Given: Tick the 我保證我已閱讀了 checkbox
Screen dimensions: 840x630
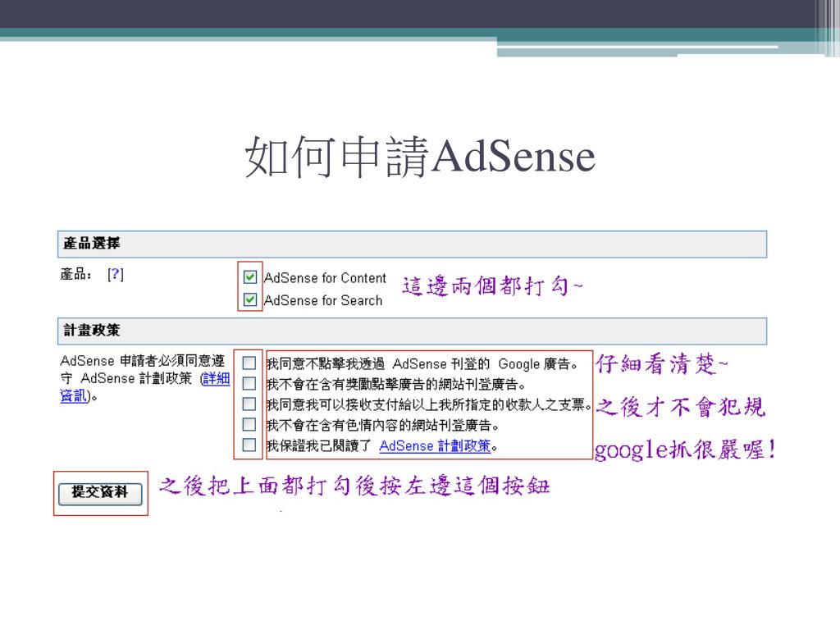Looking at the screenshot, I should coord(249,445).
